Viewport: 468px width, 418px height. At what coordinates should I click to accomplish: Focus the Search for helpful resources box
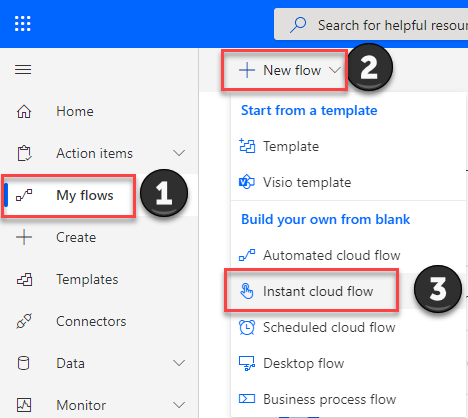point(371,24)
